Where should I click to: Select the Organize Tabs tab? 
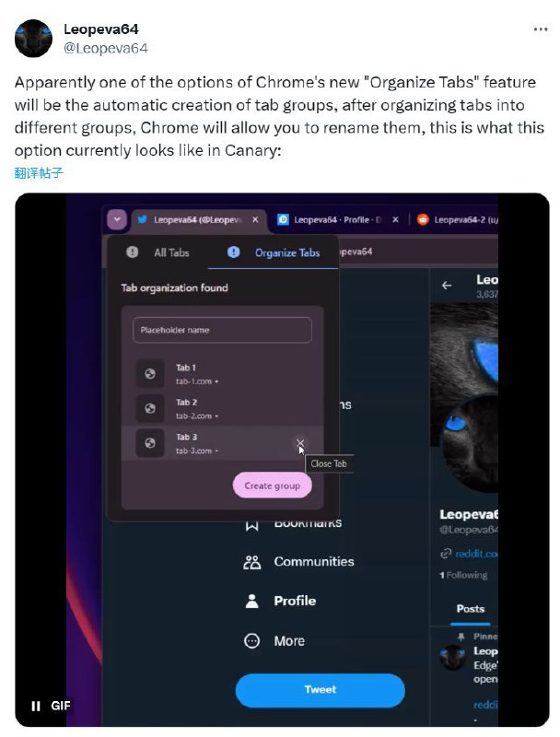coord(274,252)
